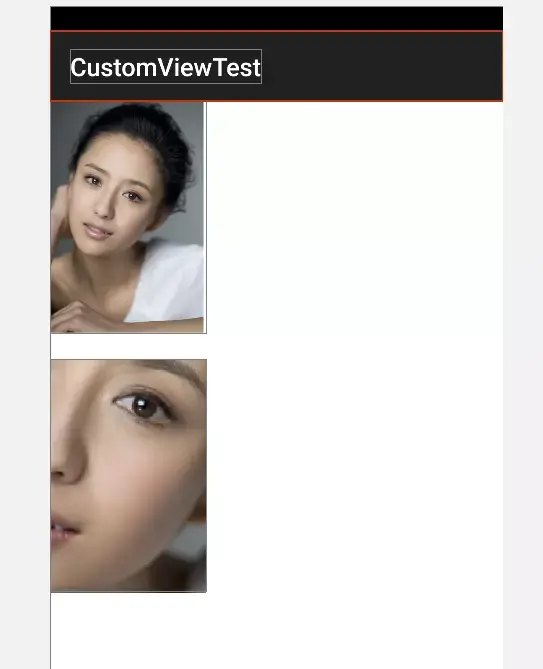This screenshot has width=543, height=669.
Task: Click the woman's face in the portrait photo
Action: [113, 194]
